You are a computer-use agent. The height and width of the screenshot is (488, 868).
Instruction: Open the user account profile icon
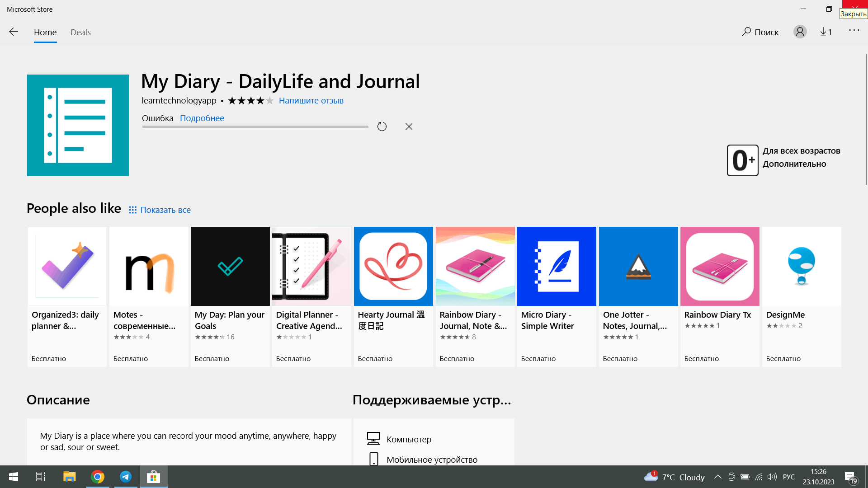[800, 32]
